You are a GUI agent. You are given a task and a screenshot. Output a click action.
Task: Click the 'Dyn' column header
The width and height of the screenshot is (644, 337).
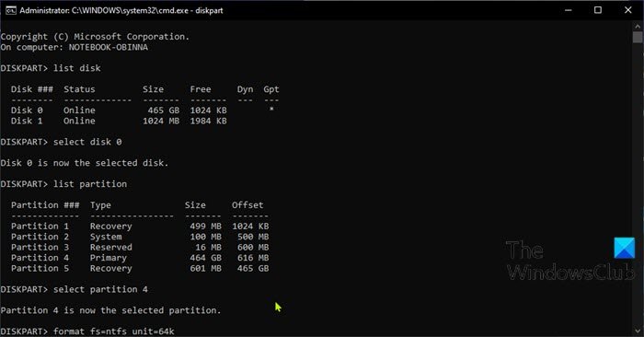(x=246, y=89)
